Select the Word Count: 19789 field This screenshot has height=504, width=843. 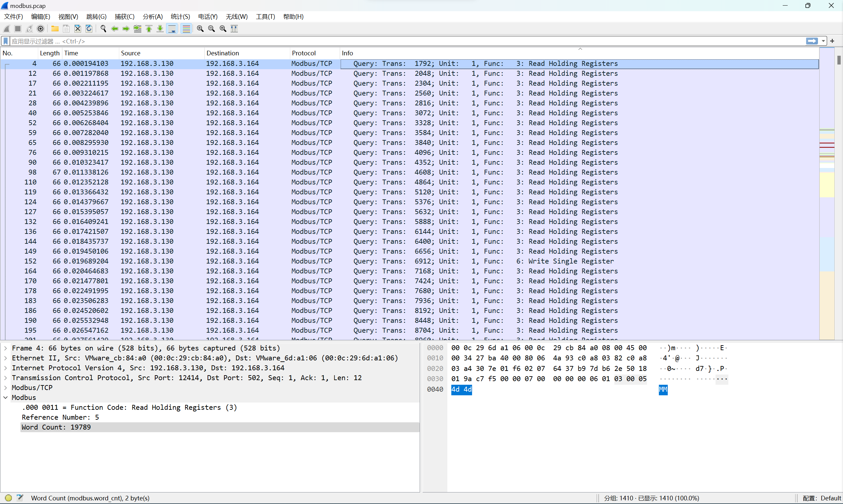(220, 427)
